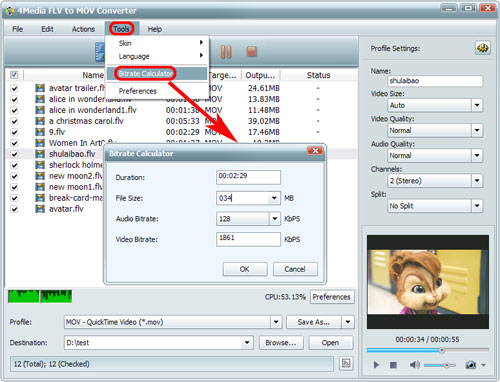Click the profile settings advanced icon

(x=482, y=48)
